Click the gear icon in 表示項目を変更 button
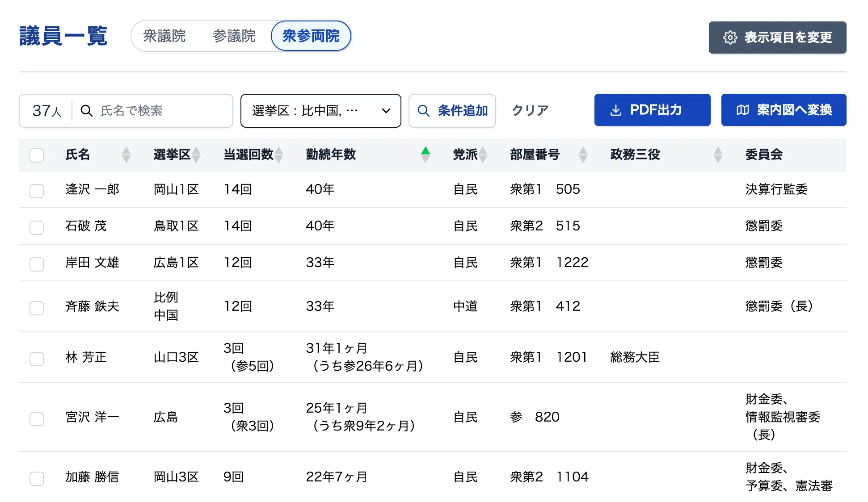The image size is (868, 502). pyautogui.click(x=730, y=38)
